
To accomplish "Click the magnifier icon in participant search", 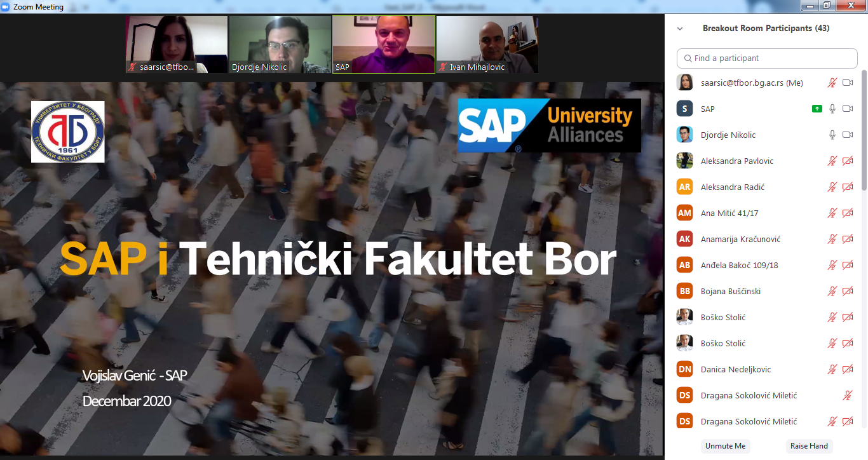I will click(688, 58).
